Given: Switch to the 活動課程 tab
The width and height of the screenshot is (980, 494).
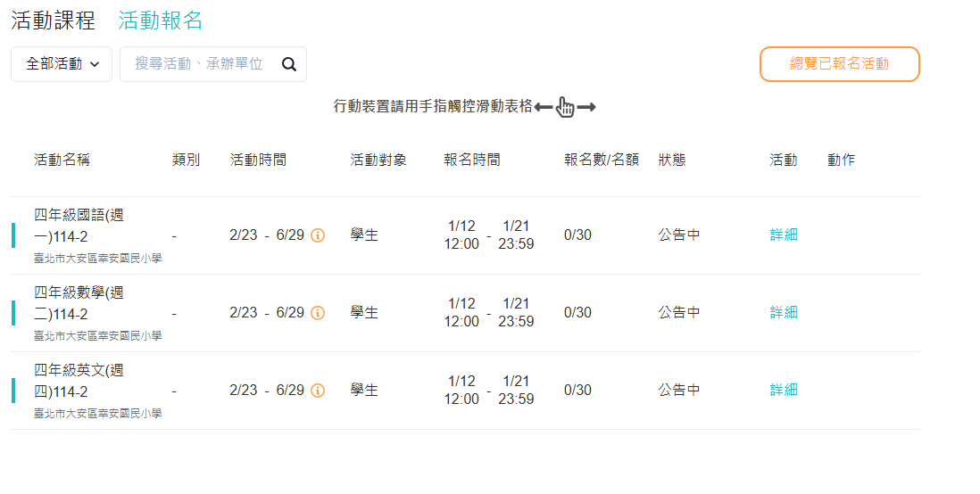Looking at the screenshot, I should pos(53,21).
